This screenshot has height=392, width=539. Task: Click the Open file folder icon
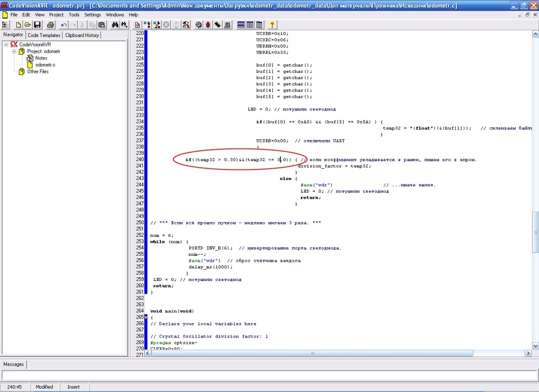click(28, 25)
